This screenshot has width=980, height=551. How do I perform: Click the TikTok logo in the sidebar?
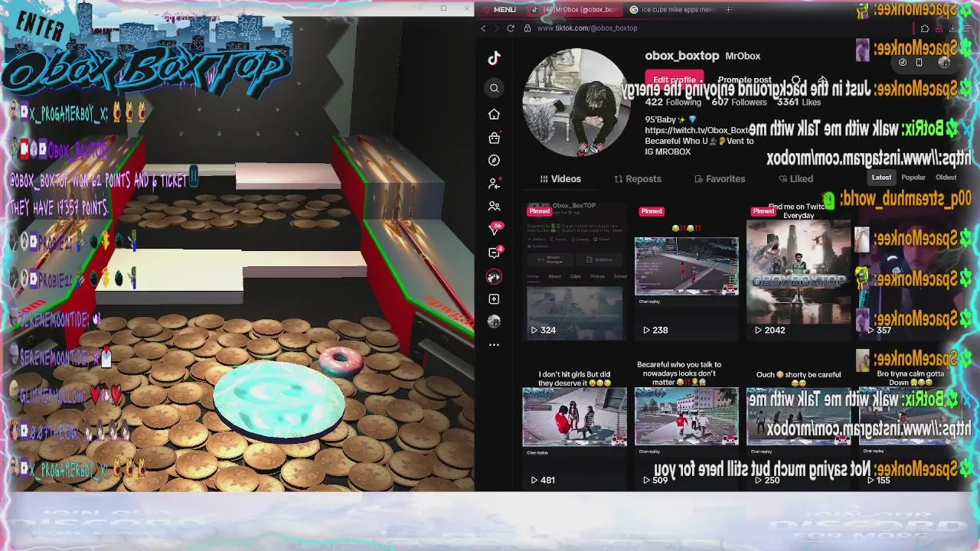pos(494,58)
